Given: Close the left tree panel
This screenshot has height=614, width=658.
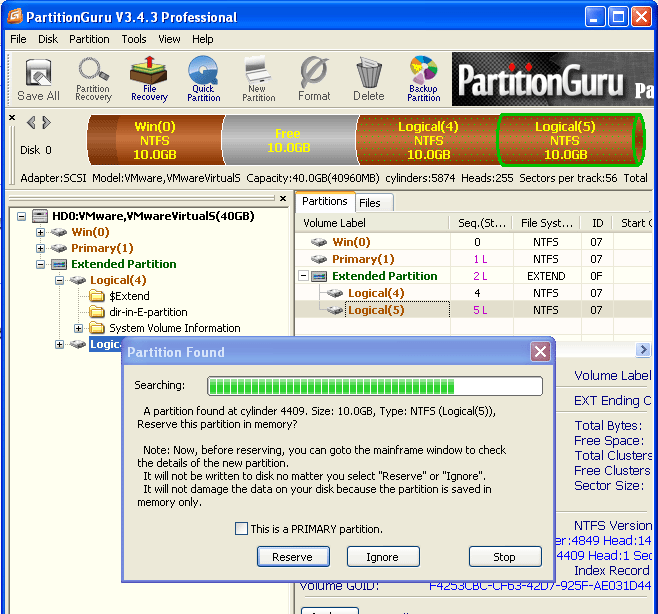Looking at the screenshot, I should (283, 199).
